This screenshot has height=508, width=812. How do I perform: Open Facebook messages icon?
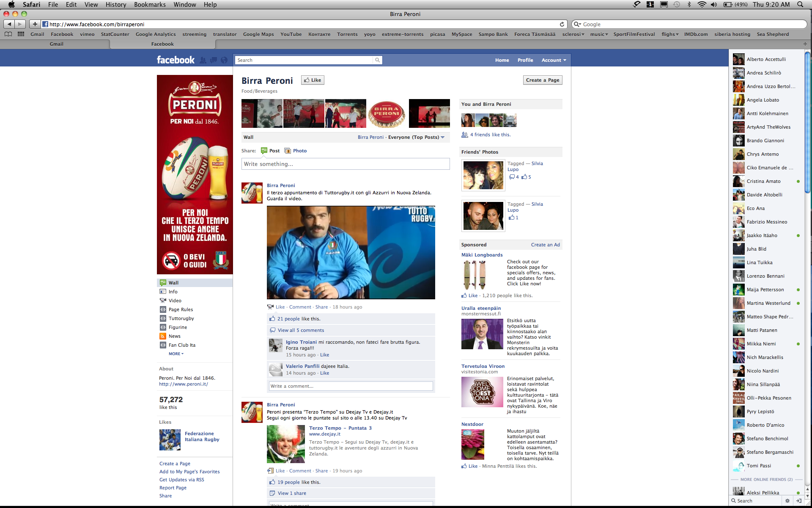pos(214,60)
